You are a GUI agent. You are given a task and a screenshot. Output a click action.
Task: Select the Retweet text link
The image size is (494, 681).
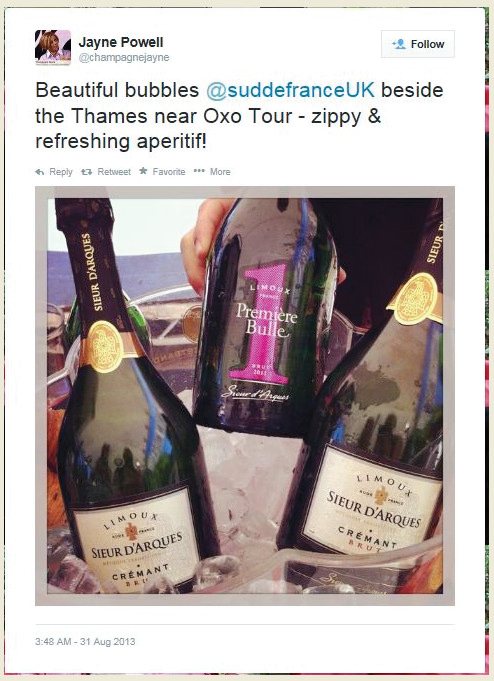[x=114, y=172]
